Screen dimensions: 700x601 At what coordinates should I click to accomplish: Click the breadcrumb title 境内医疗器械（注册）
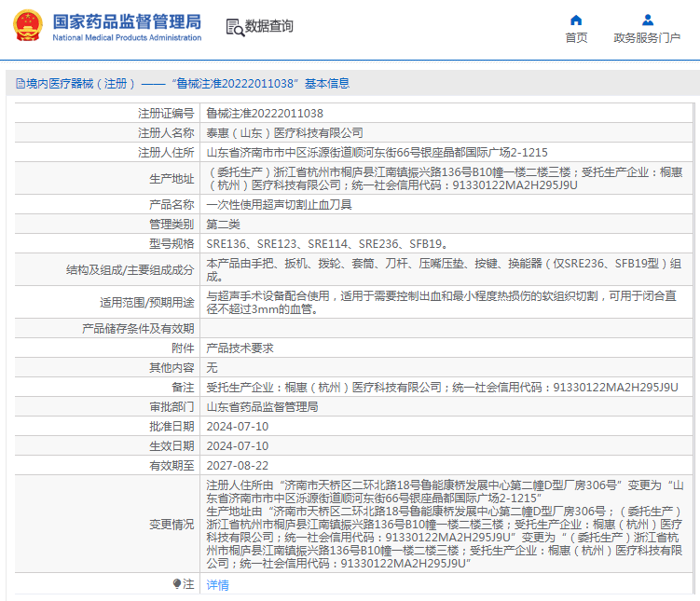(81, 84)
